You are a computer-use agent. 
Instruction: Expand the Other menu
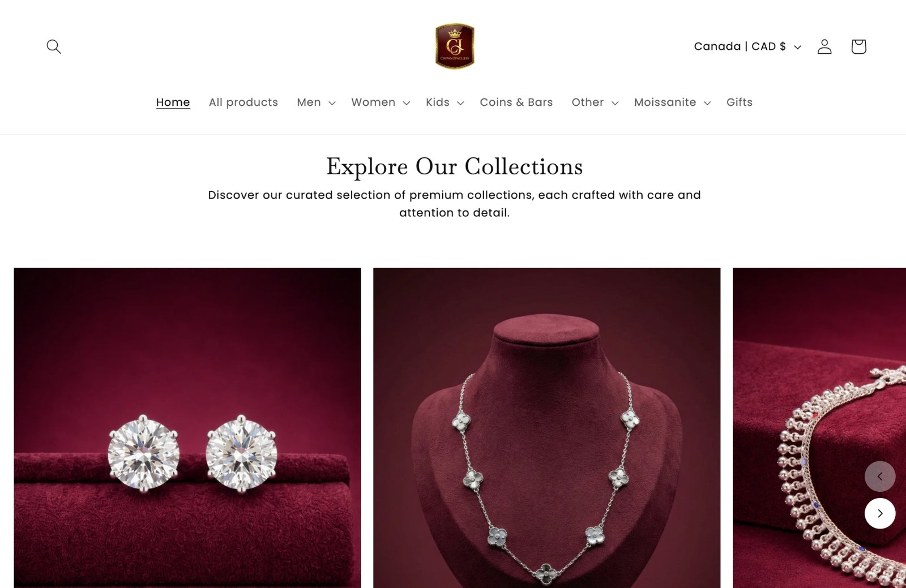(595, 102)
